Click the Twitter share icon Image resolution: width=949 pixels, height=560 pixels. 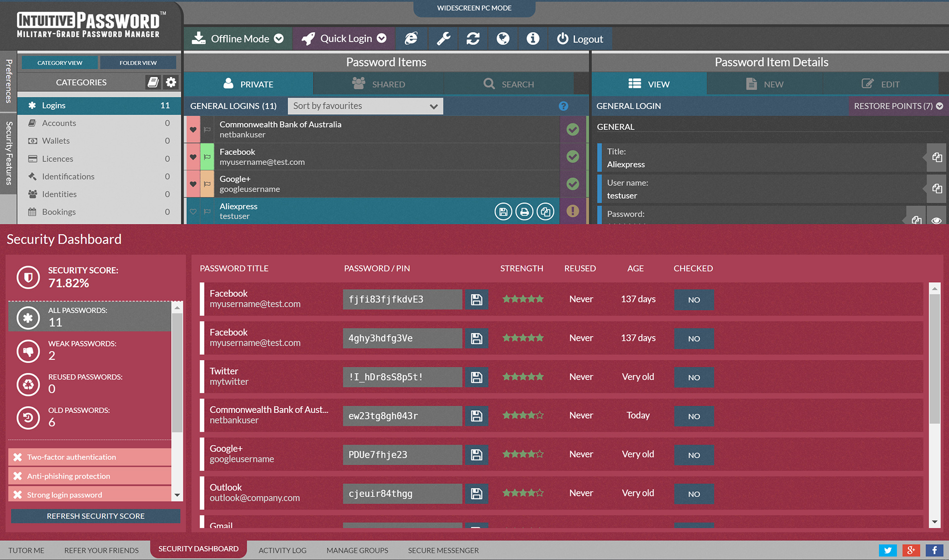tap(888, 550)
